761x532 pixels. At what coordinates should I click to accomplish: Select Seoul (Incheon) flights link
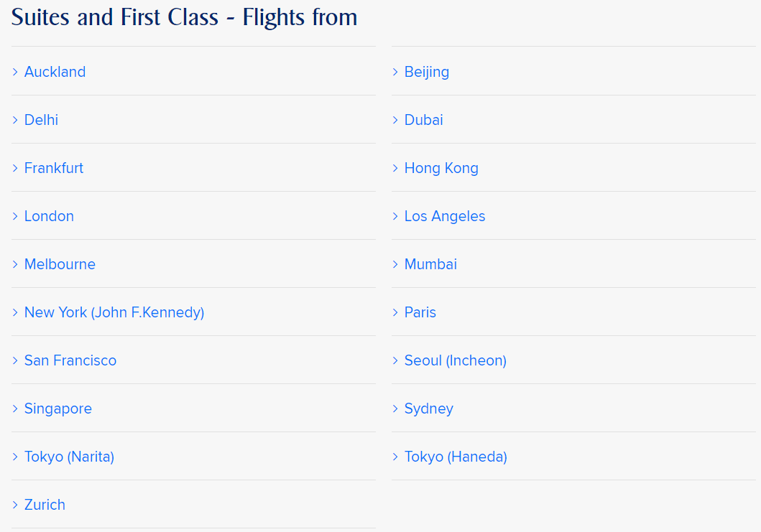(455, 360)
